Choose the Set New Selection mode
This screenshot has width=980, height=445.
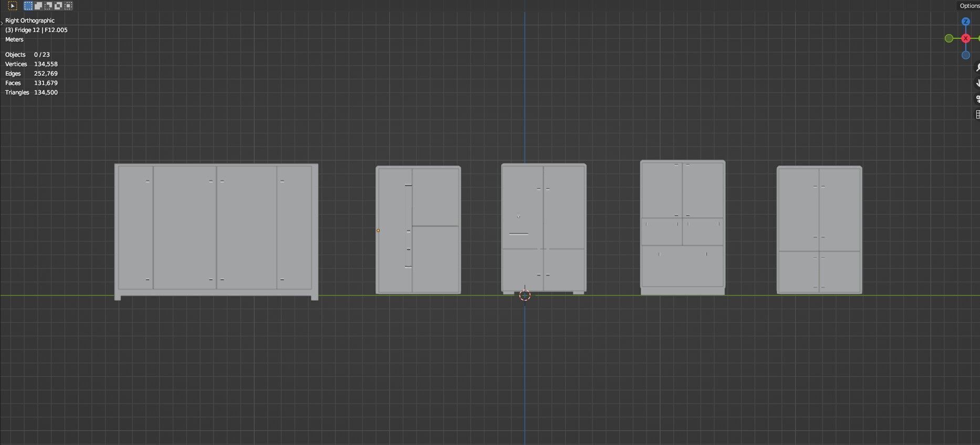tap(28, 6)
